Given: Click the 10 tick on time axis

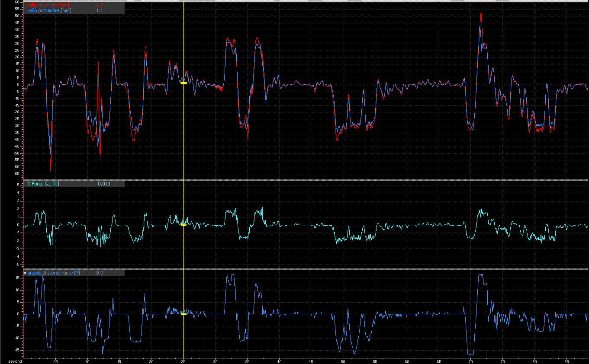Looking at the screenshot, I should [87, 361].
